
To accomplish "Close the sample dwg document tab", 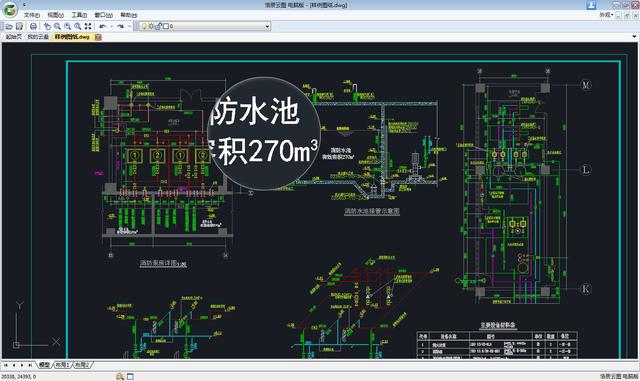I will (98, 37).
